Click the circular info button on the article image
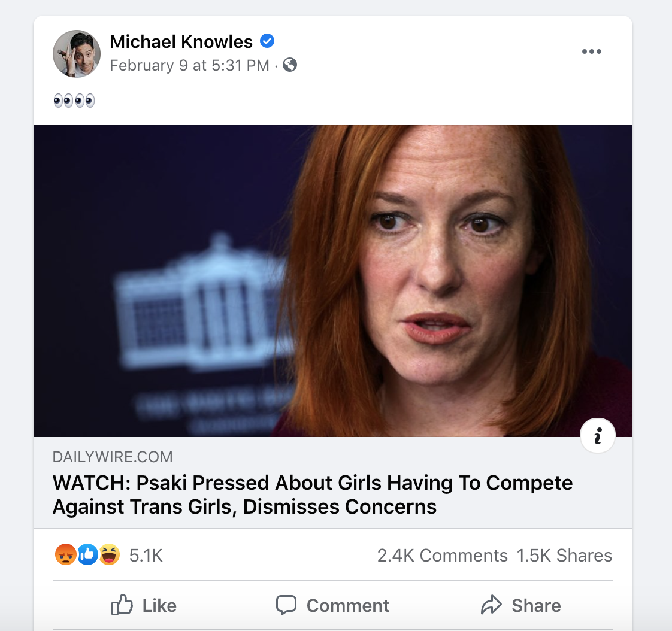 click(x=597, y=435)
